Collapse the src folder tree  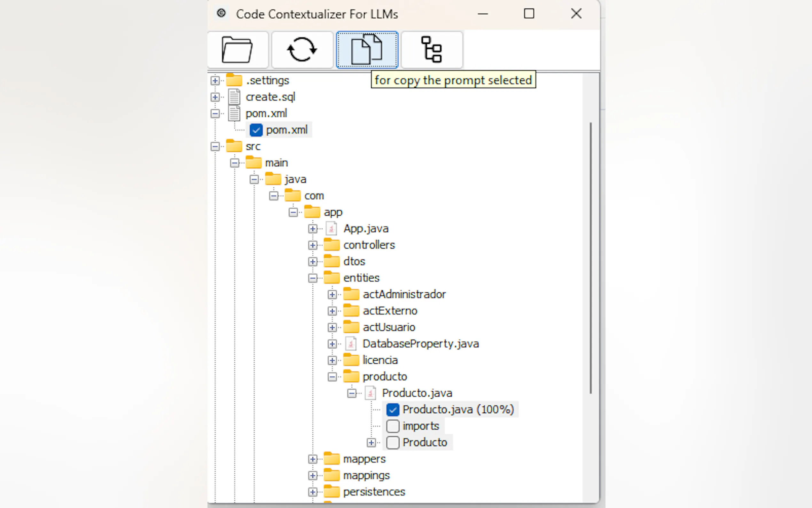215,147
